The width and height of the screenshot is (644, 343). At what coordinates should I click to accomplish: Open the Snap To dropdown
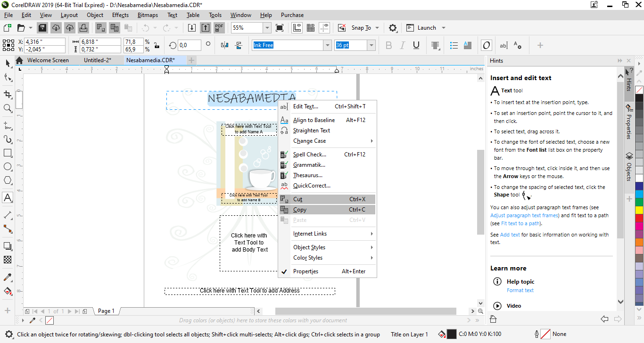pos(377,28)
